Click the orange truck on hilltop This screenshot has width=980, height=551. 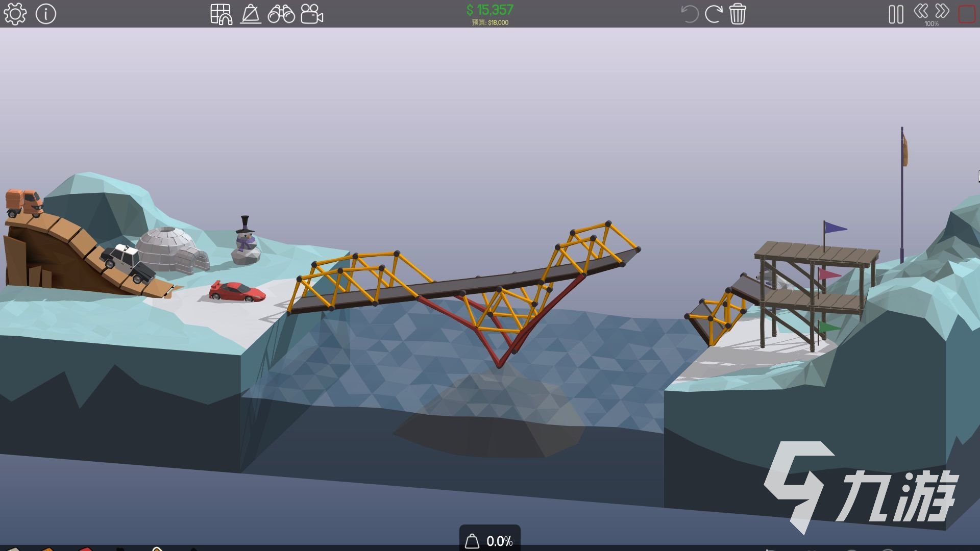(24, 202)
